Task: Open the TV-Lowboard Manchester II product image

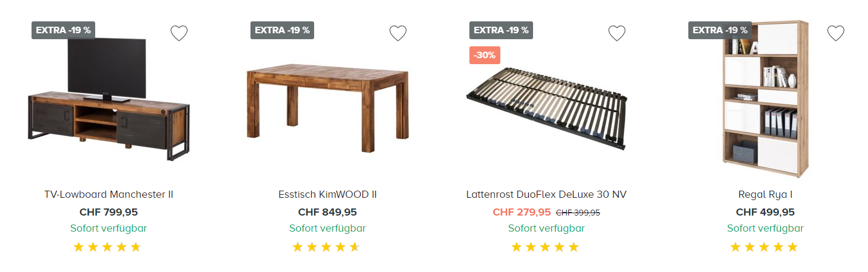Action: [109, 101]
